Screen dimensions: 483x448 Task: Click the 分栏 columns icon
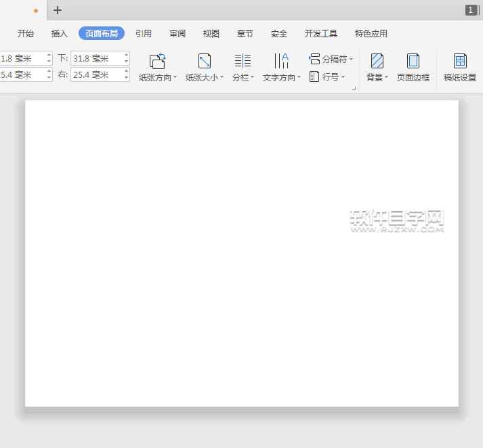(243, 61)
